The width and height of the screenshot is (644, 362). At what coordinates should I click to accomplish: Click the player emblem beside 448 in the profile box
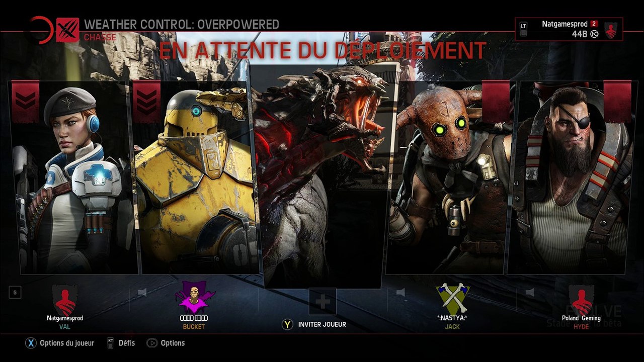(611, 30)
